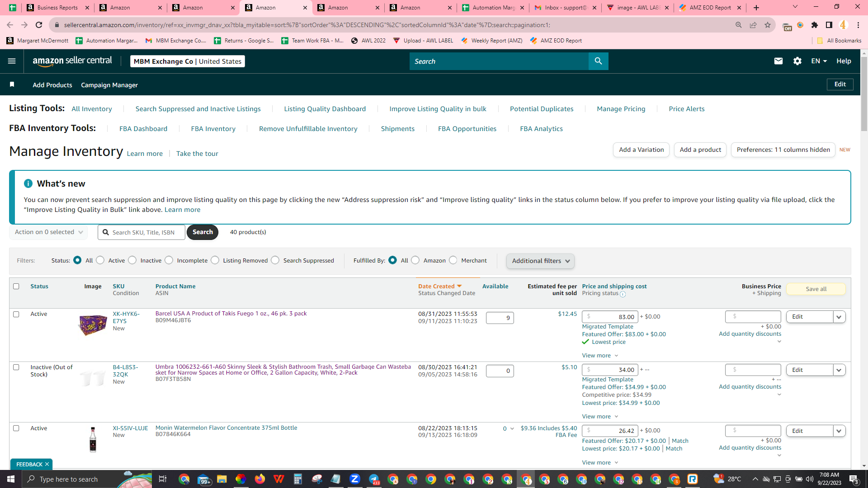The image size is (868, 488).
Task: Open File Explorer from the taskbar
Action: (x=222, y=479)
